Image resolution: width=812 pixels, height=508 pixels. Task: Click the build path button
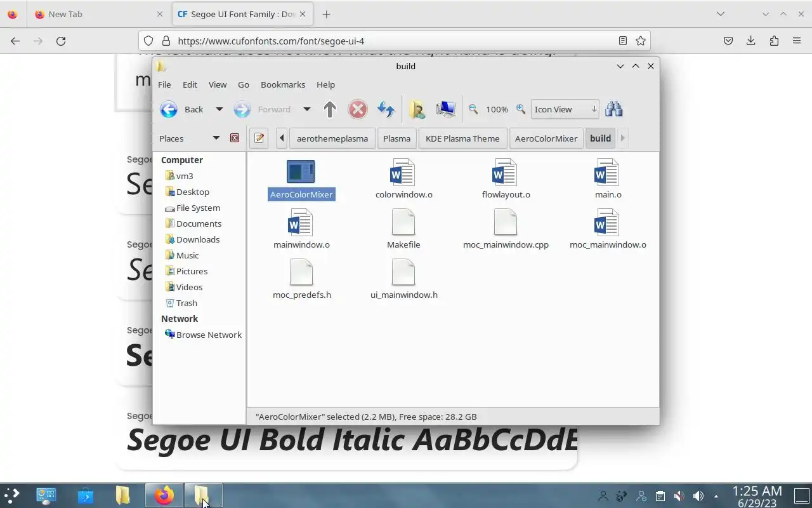coord(600,138)
